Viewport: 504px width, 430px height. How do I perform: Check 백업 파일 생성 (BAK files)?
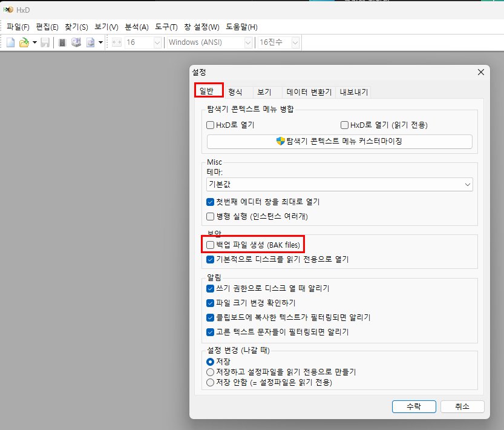tap(210, 245)
